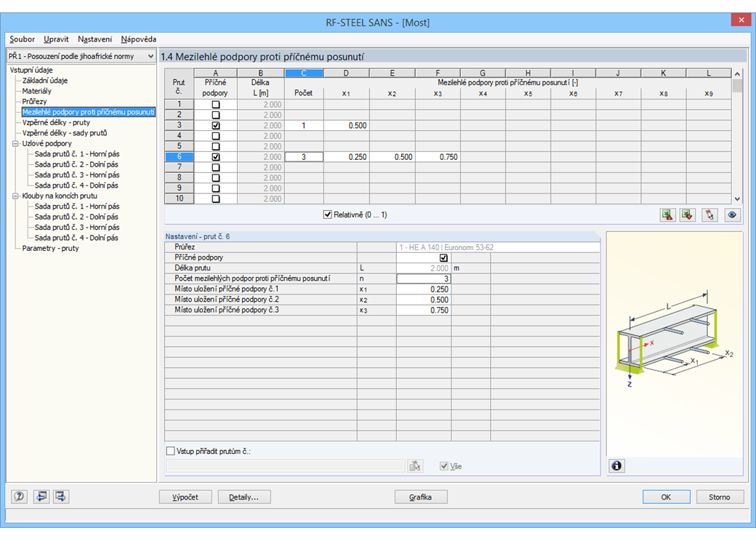756x541 pixels.
Task: Toggle Příčné podpory checkbox in settings panel
Action: pyautogui.click(x=443, y=257)
